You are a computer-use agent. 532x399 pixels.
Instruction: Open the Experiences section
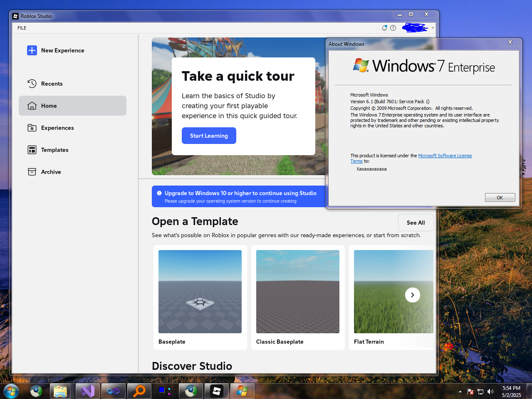[72, 128]
